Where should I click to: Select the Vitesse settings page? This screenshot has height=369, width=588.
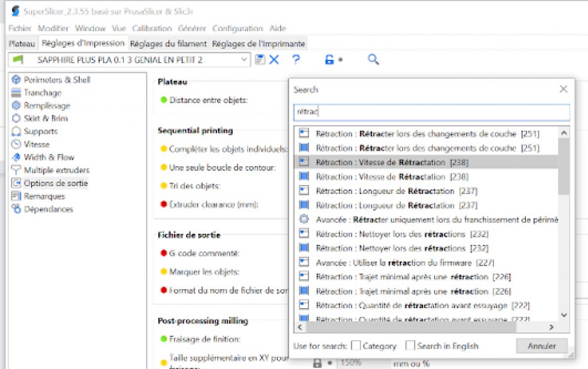tap(37, 144)
